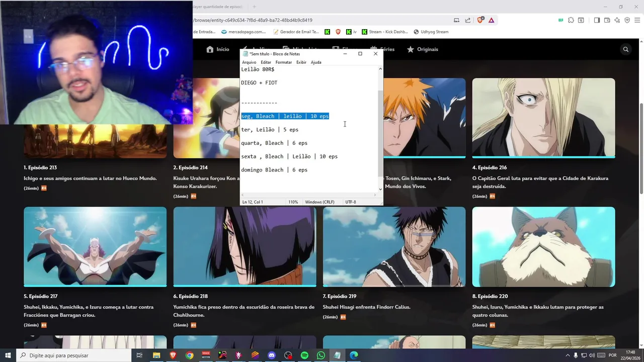Open the browser extensions puzzle icon

(x=571, y=20)
